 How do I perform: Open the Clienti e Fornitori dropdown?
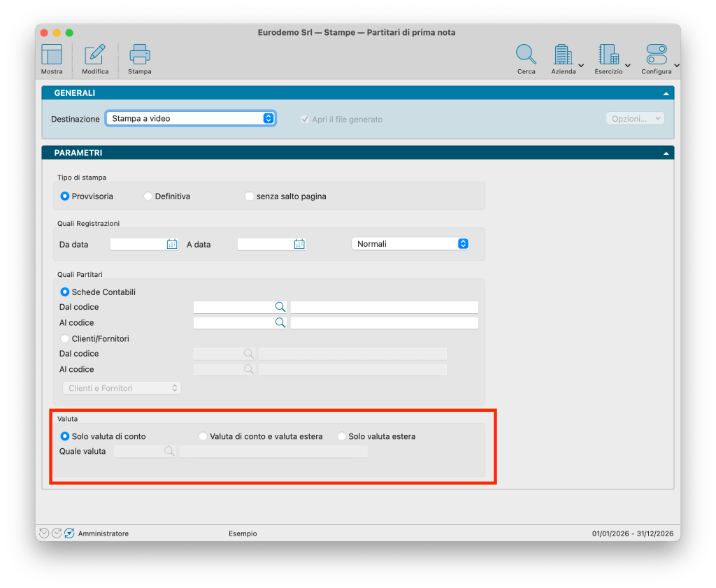(122, 388)
